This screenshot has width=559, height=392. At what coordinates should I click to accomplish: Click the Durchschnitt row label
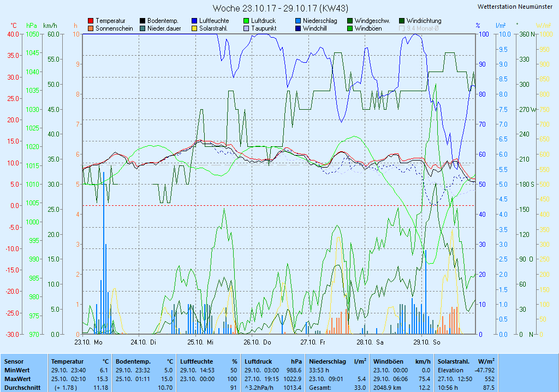[x=22, y=388]
